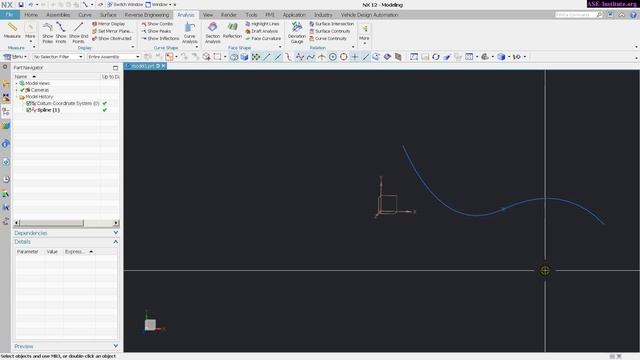Toggle the Datum Coordinate System checkbox
640x360 pixels.
[29, 103]
